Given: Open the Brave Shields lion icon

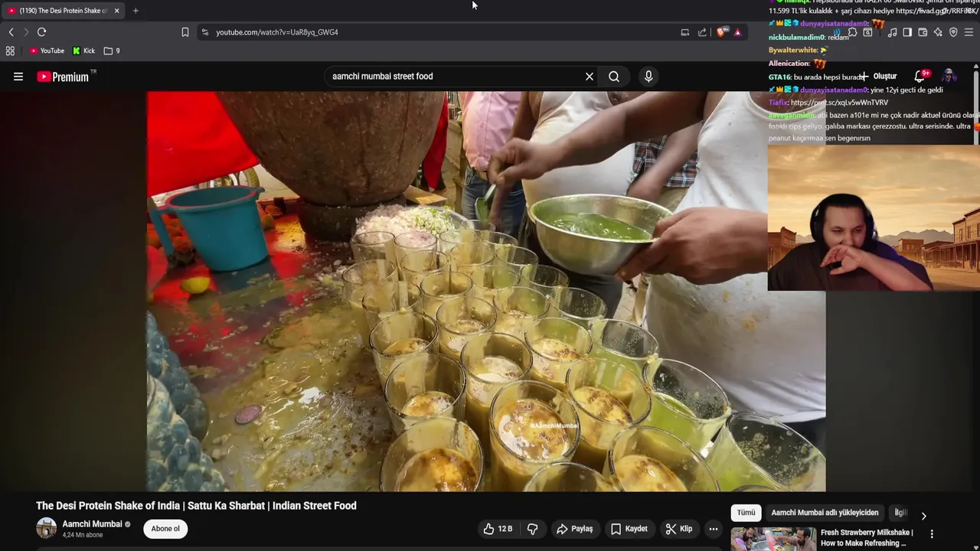Looking at the screenshot, I should pos(721,32).
